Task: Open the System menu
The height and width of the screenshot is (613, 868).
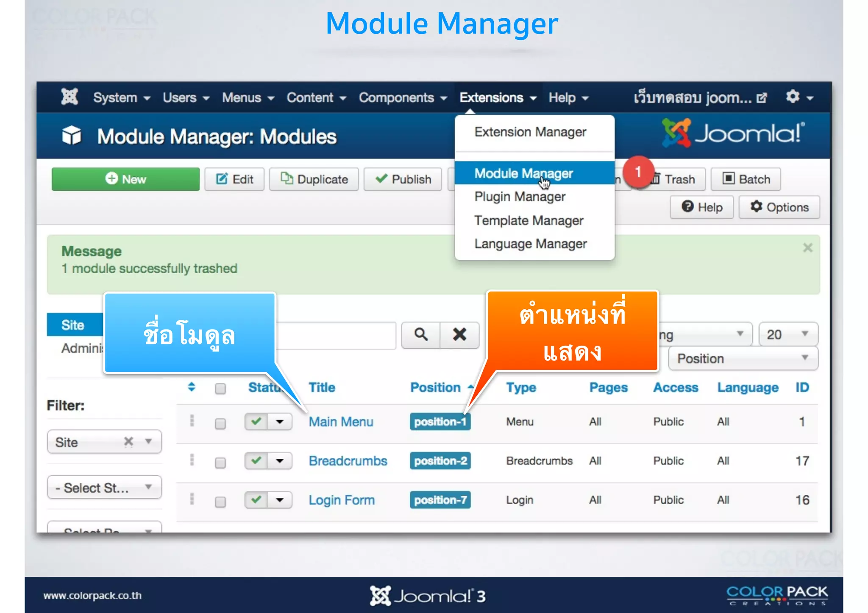Action: pos(122,97)
